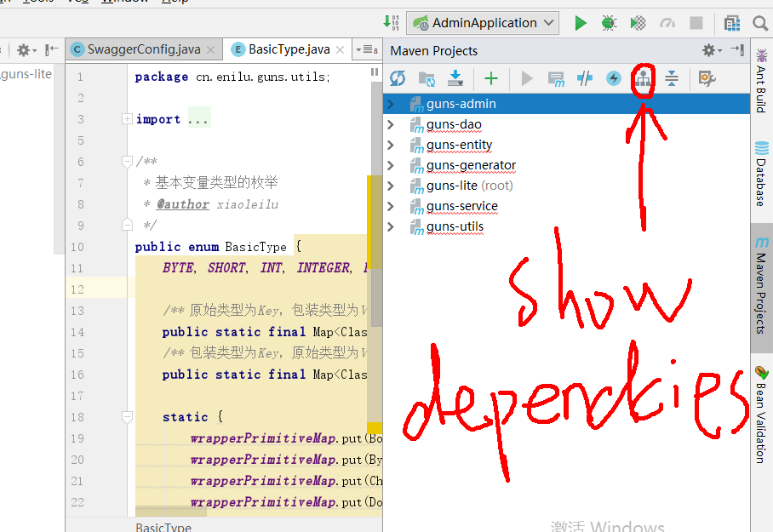Hide the Maven Projects panel

click(x=737, y=50)
